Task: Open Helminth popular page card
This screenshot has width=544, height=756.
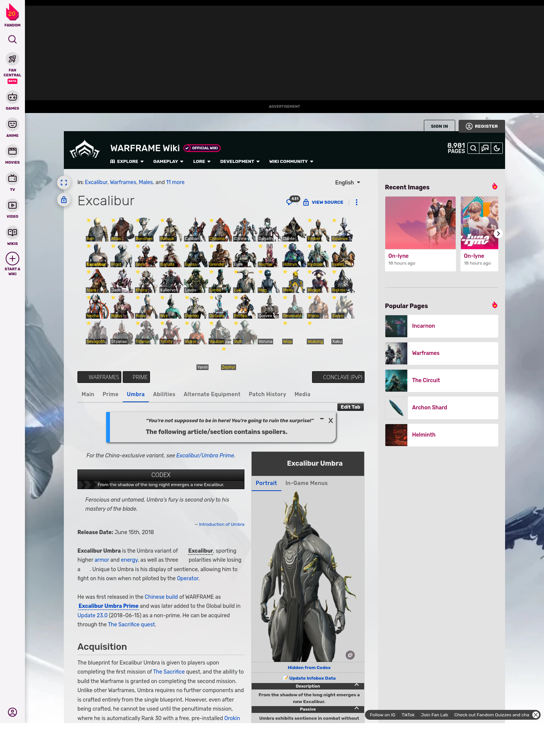Action: [442, 435]
